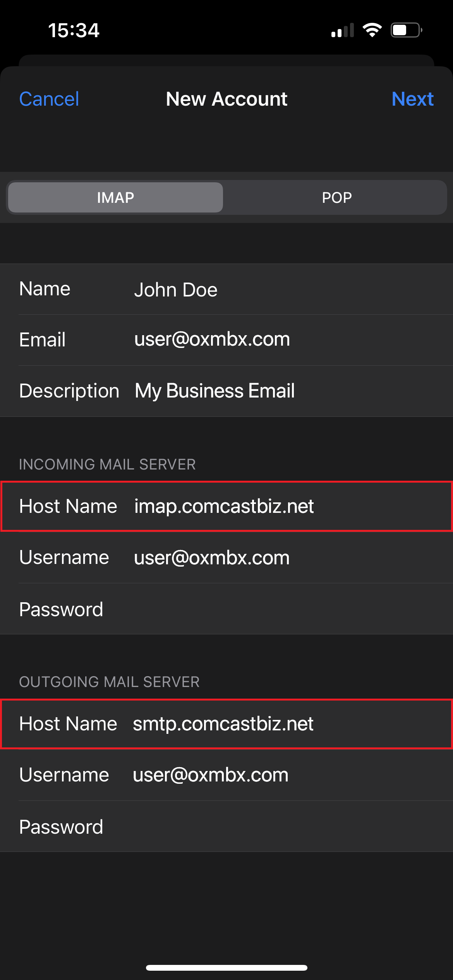Tap the cellular signal bars icon

[x=343, y=30]
